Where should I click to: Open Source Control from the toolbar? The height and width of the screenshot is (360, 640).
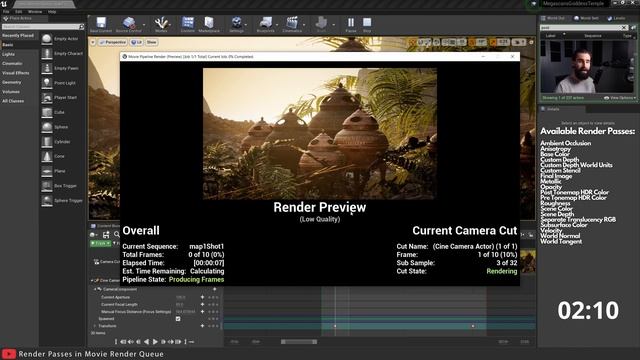[129, 22]
